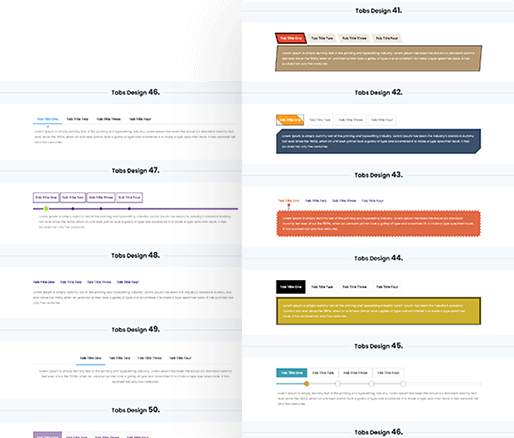Image resolution: width=514 pixels, height=438 pixels.
Task: Open Tab Title Three in Tabs Design 44
Action: click(x=354, y=287)
